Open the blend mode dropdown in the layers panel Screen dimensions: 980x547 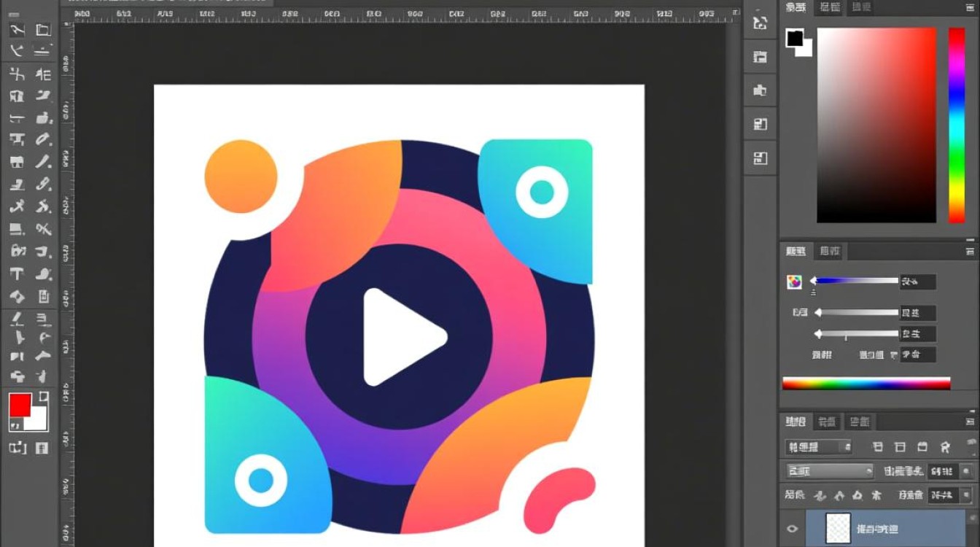(829, 470)
